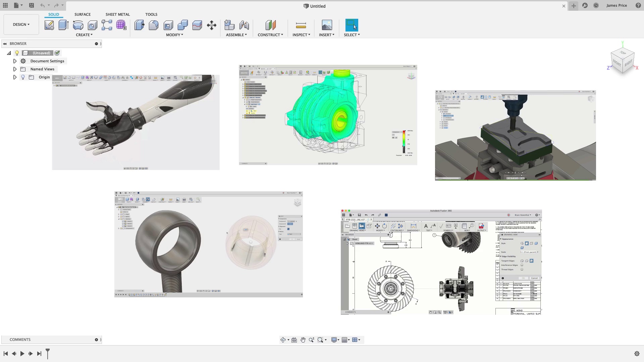Select the Revolve tool icon
644x362 pixels.
click(x=78, y=25)
